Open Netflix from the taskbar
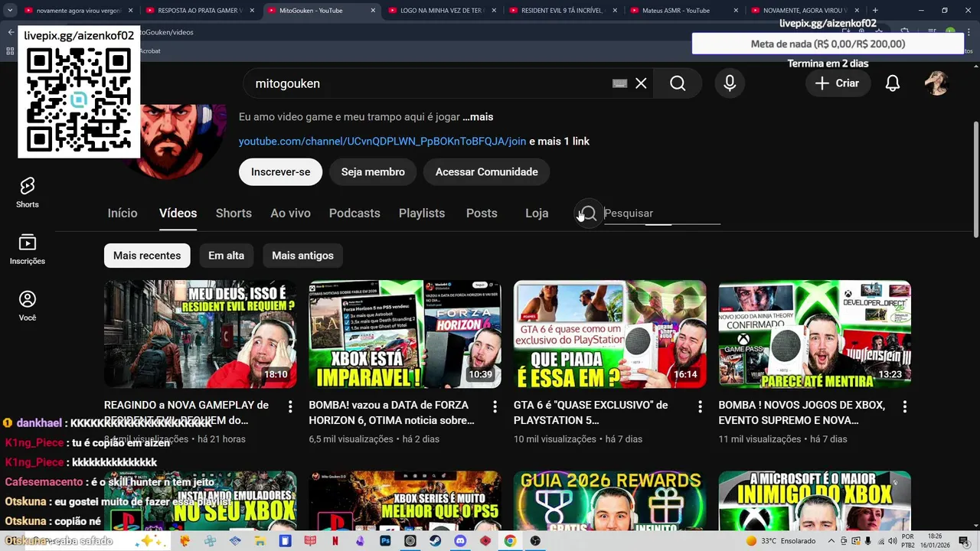The height and width of the screenshot is (551, 980). pyautogui.click(x=335, y=540)
